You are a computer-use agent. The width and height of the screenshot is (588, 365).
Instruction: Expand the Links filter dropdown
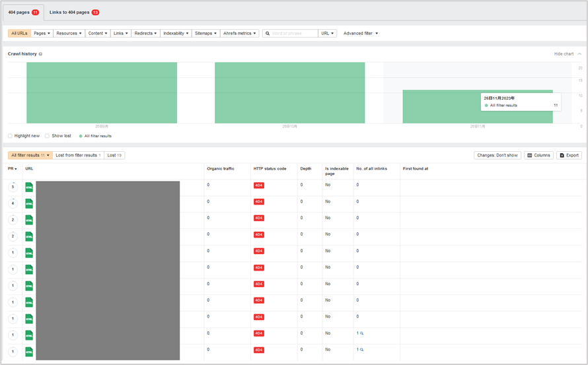(x=121, y=34)
